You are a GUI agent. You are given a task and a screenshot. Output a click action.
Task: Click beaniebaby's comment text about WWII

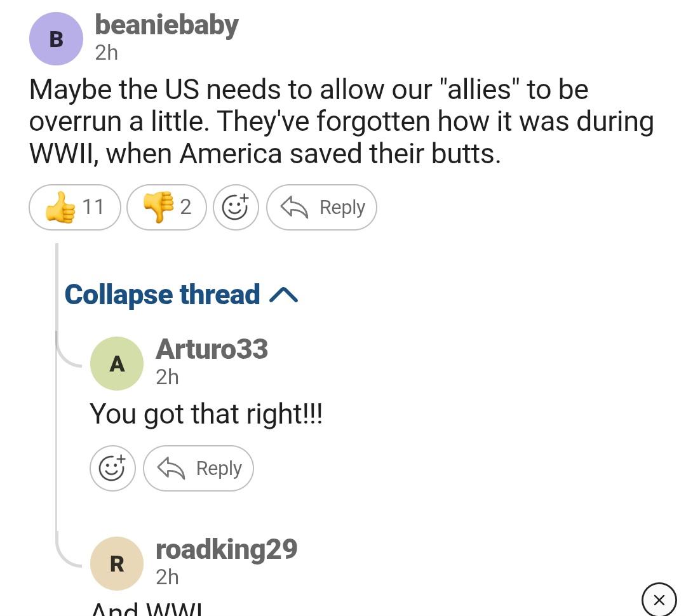(341, 122)
